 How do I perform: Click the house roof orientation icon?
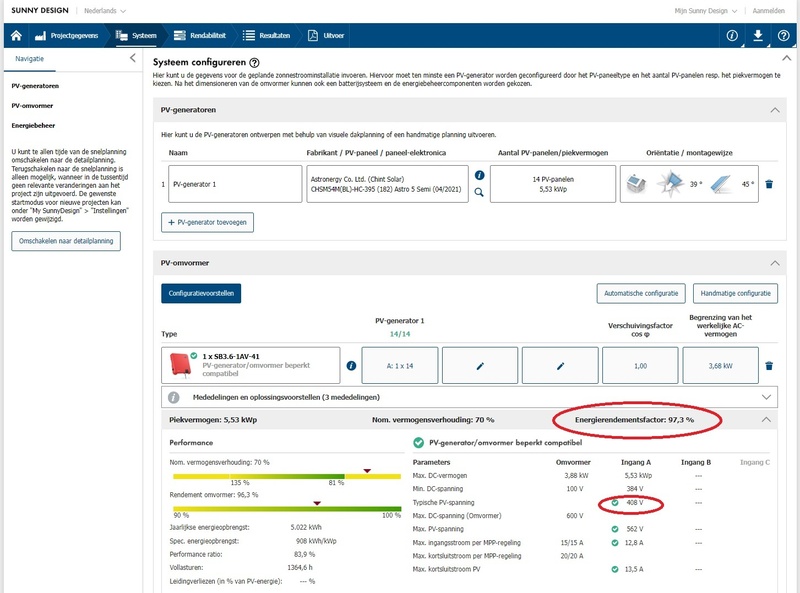point(636,184)
